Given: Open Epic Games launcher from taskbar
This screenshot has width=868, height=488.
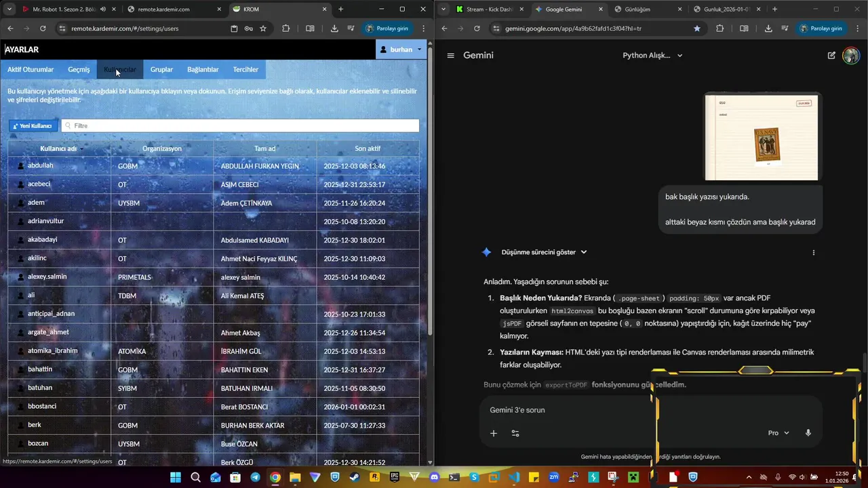Looking at the screenshot, I should pyautogui.click(x=394, y=477).
